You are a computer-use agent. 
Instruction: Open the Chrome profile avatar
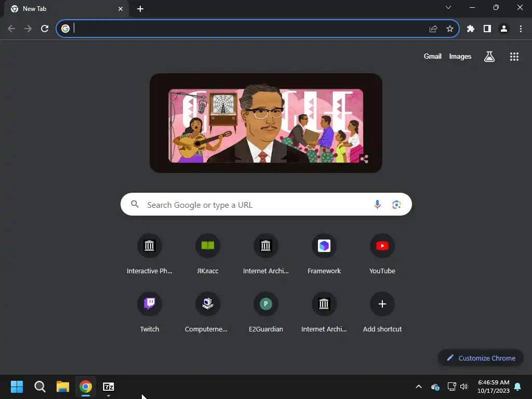click(504, 29)
